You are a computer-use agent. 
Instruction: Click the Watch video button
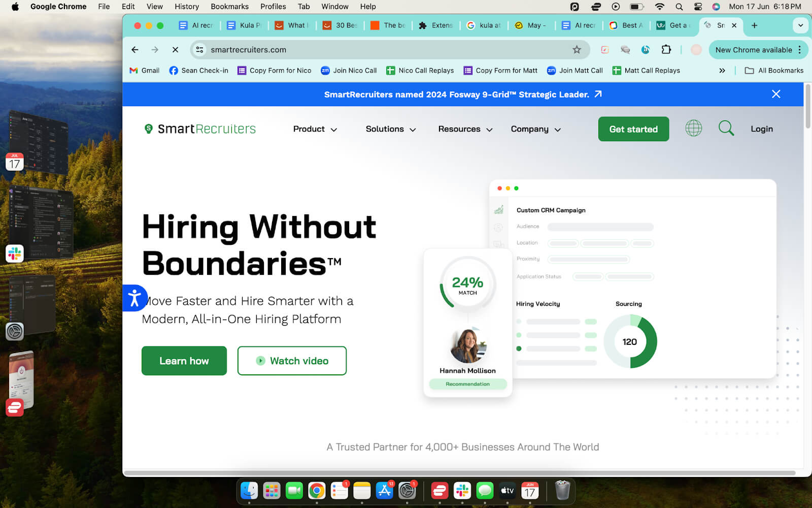(292, 361)
